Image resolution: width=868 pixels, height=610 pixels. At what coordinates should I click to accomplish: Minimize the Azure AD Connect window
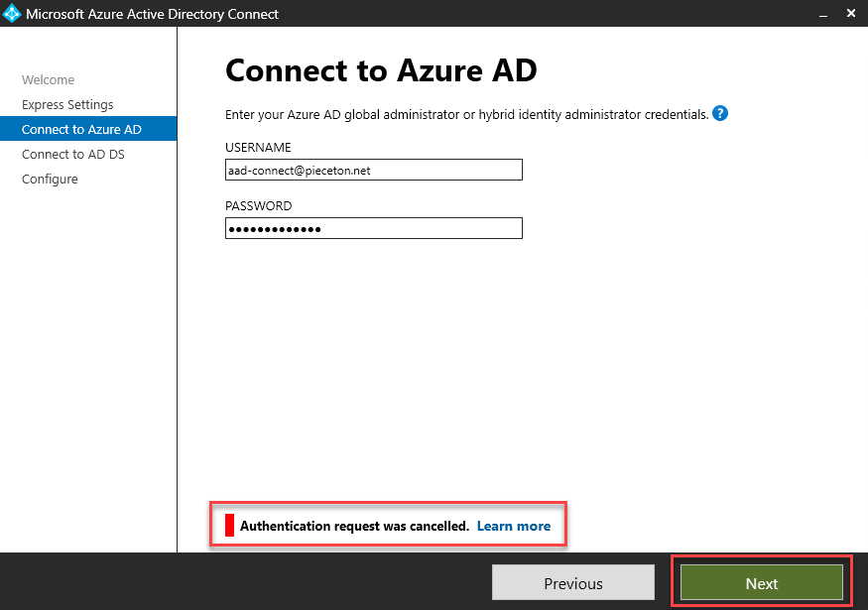[823, 14]
